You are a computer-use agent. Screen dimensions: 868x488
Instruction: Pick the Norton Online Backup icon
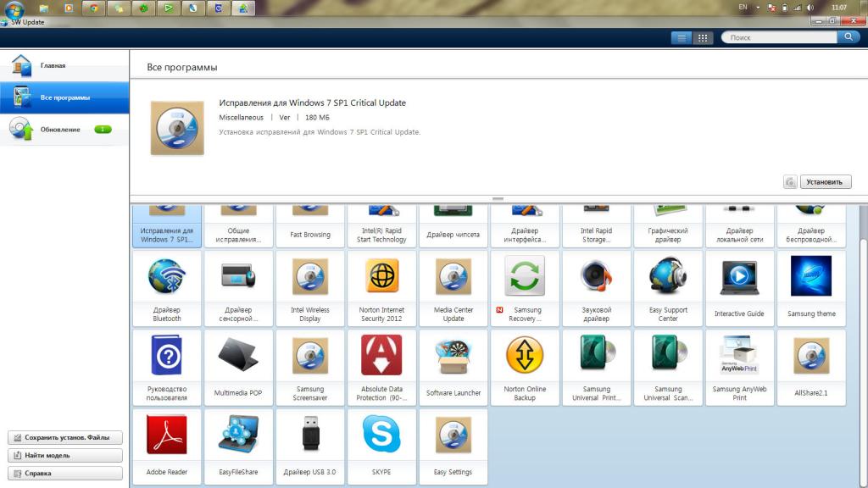pos(525,355)
